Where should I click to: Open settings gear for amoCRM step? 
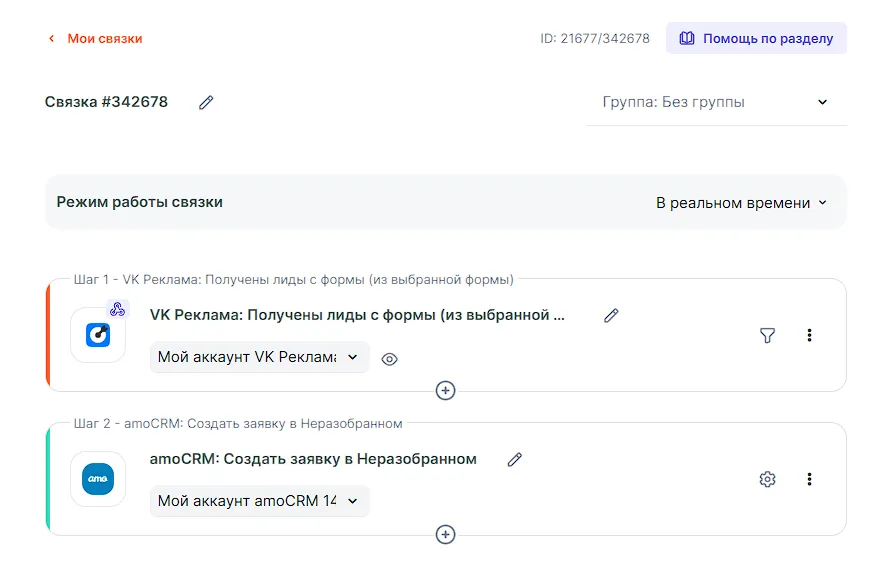click(767, 479)
